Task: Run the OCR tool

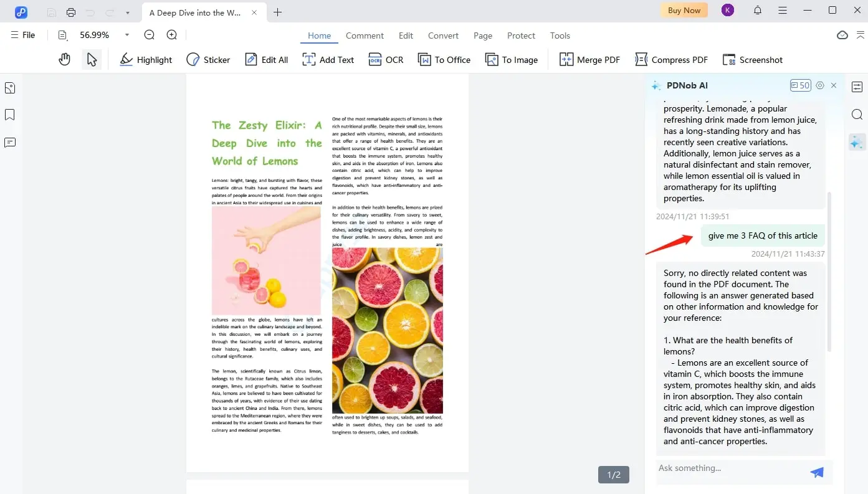Action: [386, 60]
